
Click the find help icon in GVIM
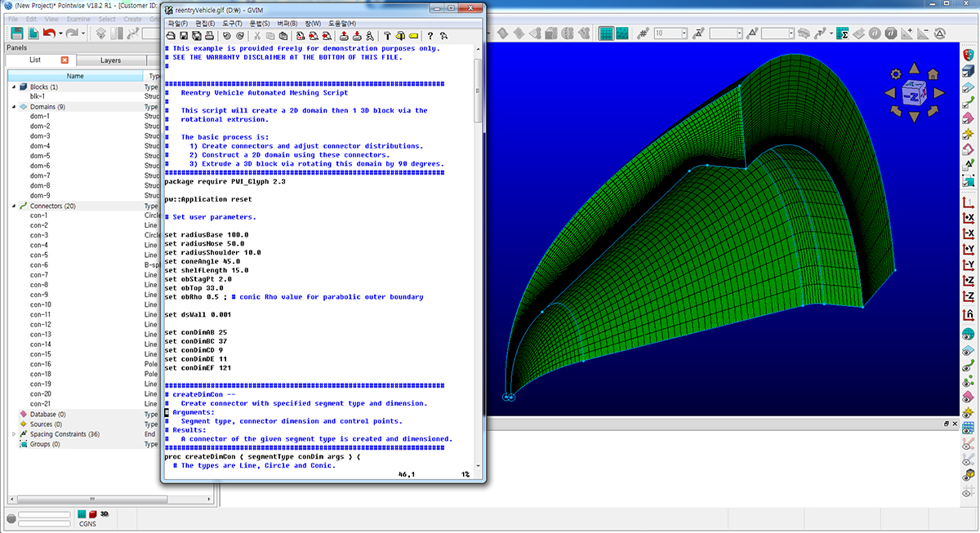click(443, 36)
